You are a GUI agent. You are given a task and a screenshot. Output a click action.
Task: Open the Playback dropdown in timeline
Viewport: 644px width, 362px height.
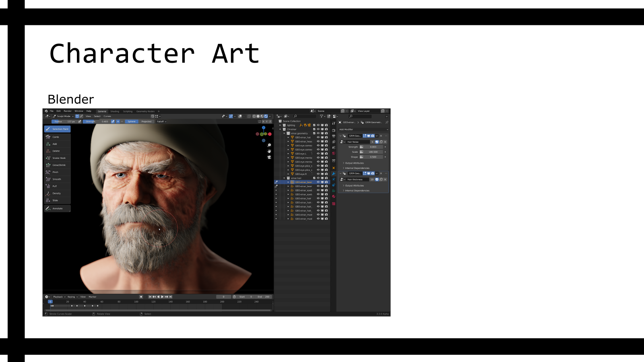pos(59,297)
